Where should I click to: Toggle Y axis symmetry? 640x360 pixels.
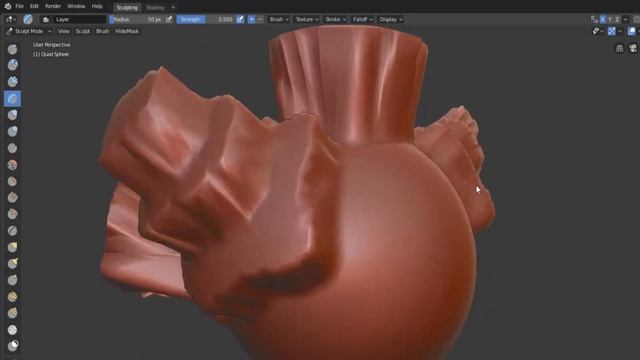pos(610,19)
